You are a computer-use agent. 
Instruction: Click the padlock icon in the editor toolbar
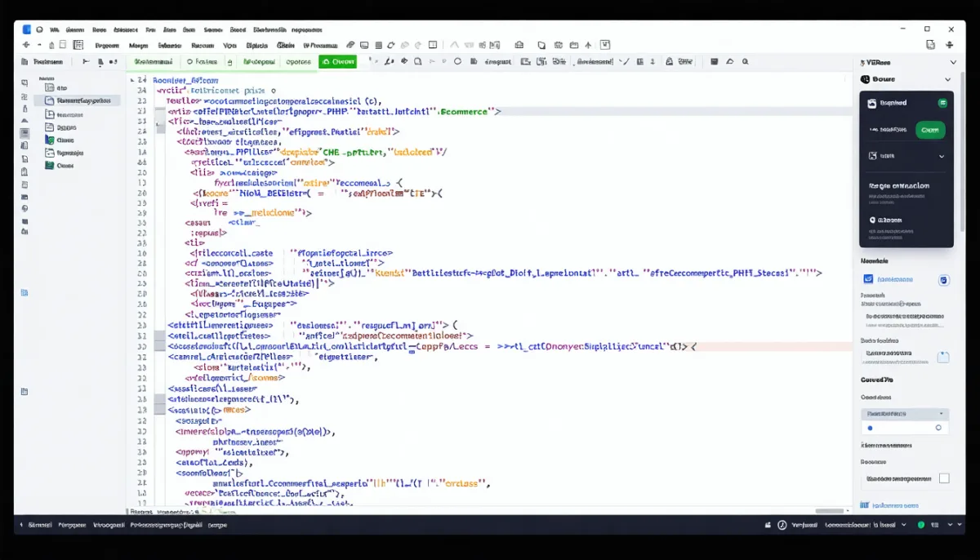point(670,61)
